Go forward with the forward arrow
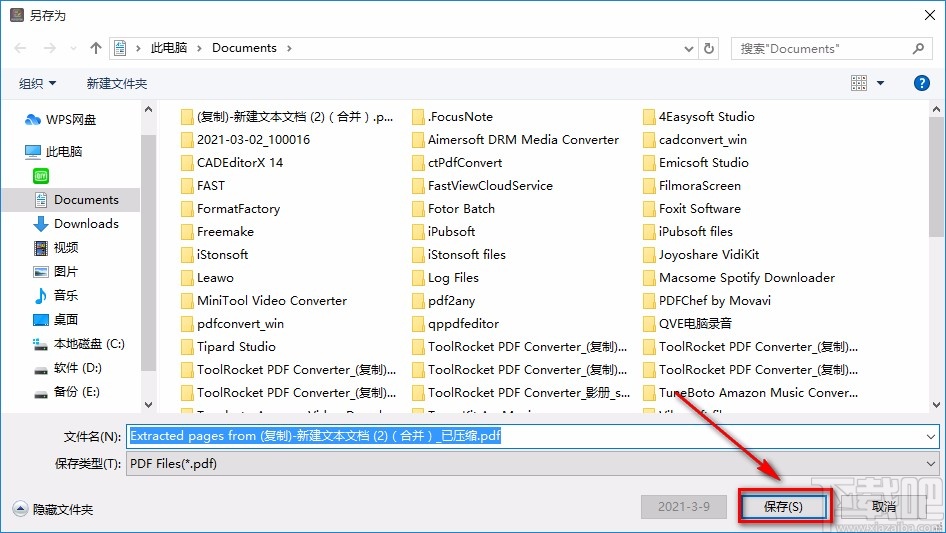This screenshot has height=533, width=946. point(49,48)
